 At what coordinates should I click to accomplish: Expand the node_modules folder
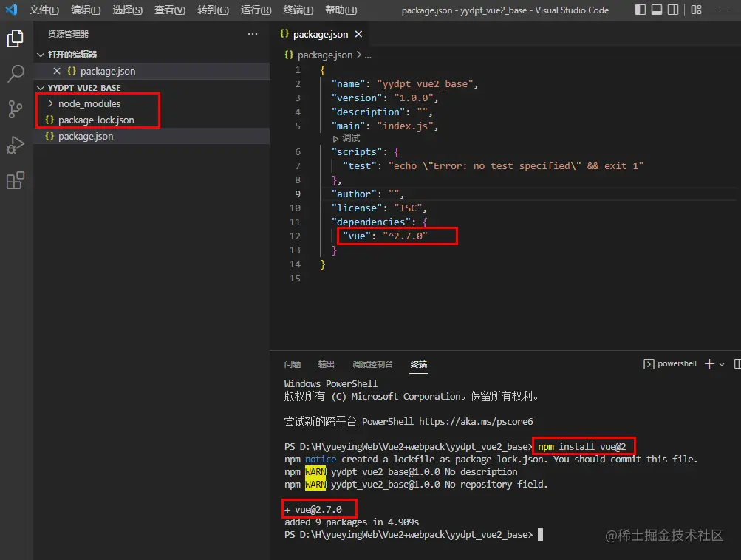click(x=50, y=103)
